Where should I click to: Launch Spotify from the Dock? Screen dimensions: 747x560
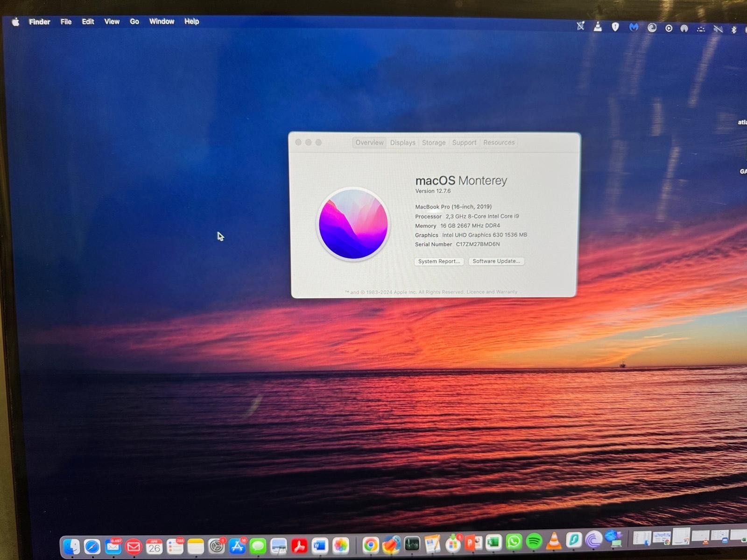[534, 541]
